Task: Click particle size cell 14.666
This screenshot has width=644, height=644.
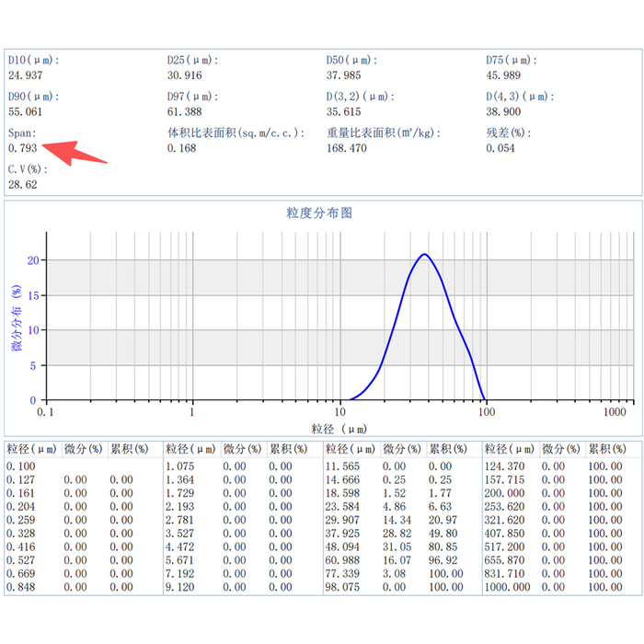Action: click(342, 479)
